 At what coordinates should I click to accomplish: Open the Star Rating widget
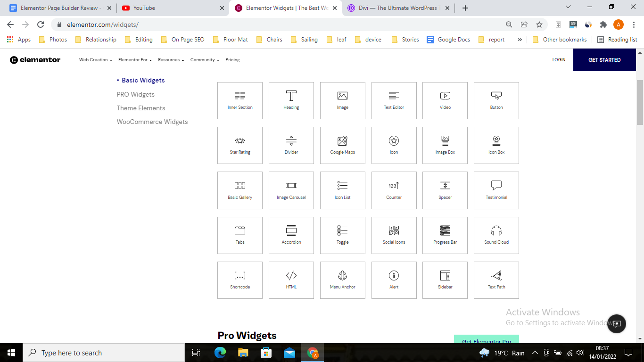click(240, 145)
